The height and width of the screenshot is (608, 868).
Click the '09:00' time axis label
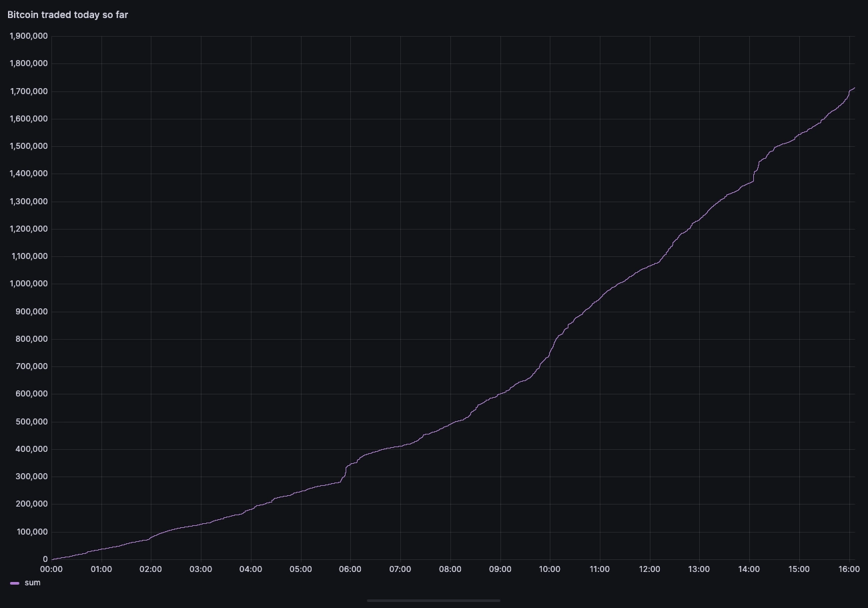click(x=500, y=569)
